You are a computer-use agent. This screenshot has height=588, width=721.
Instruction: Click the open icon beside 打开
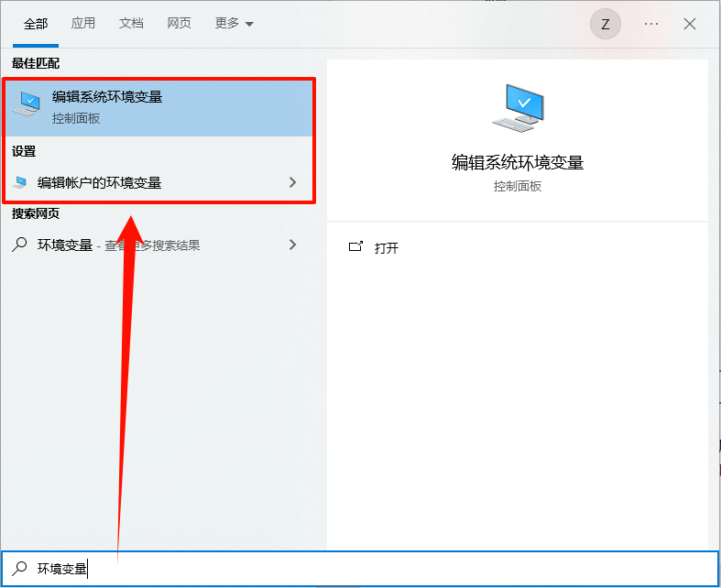tap(355, 246)
